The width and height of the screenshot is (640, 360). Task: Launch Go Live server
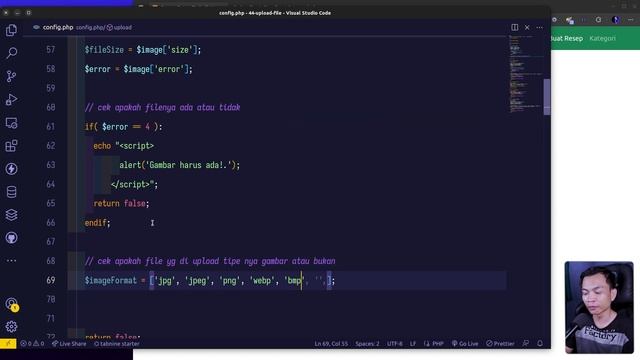click(x=465, y=344)
